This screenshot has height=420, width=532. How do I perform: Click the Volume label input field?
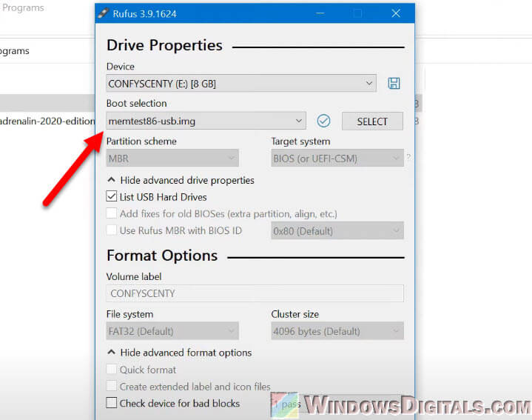pos(255,293)
